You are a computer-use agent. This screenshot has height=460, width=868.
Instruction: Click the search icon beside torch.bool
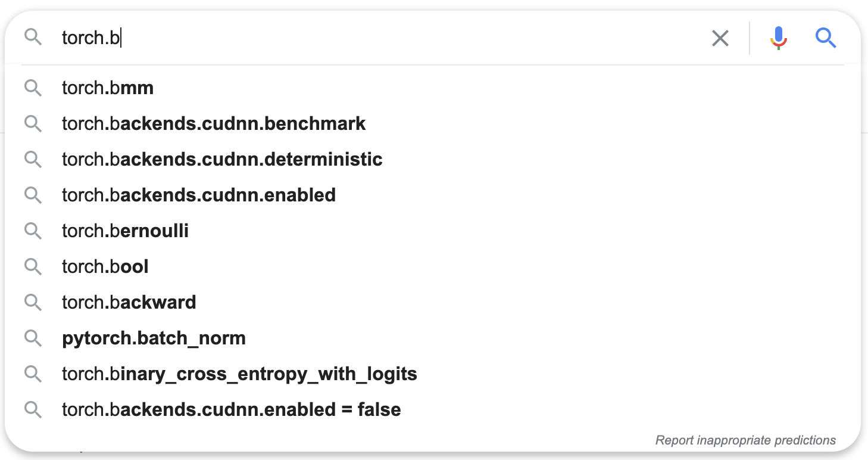pos(33,267)
